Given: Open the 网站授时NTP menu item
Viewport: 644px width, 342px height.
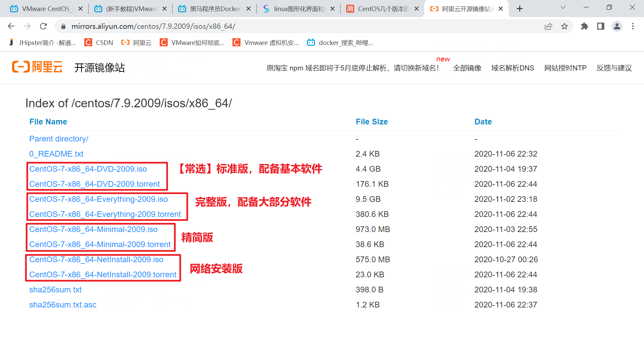Looking at the screenshot, I should coord(565,68).
